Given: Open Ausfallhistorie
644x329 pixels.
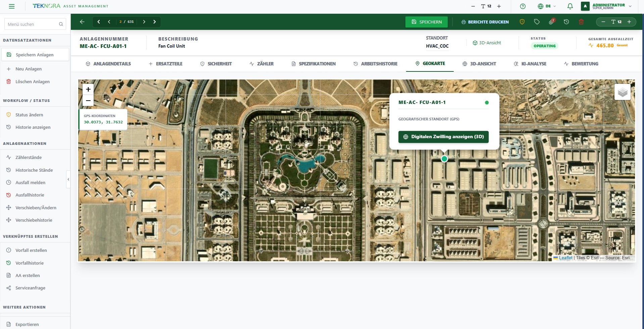Looking at the screenshot, I should click(x=35, y=195).
